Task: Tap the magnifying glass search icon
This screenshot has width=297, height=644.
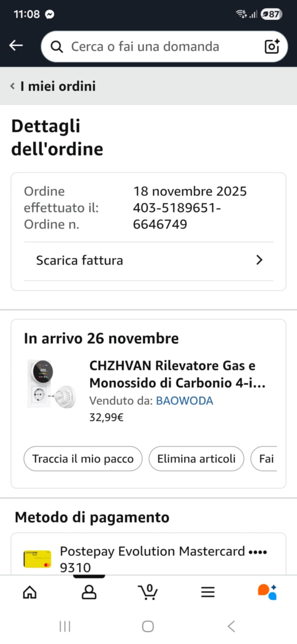Action: pos(57,47)
